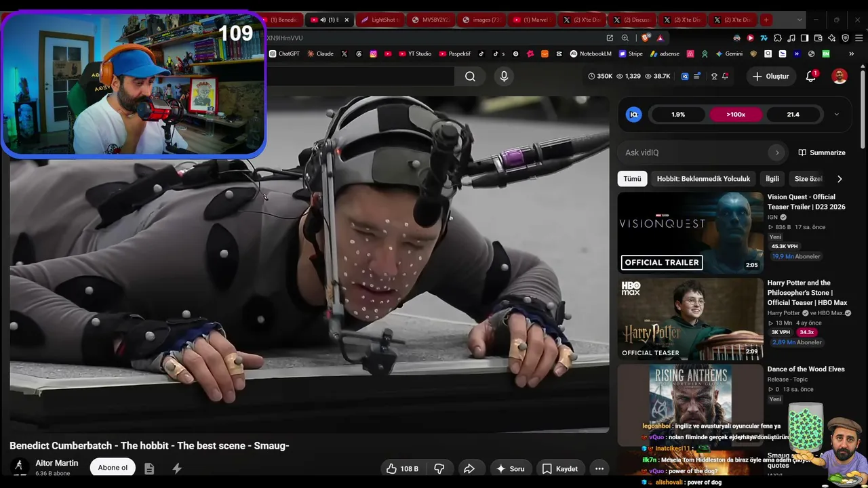Show hidden bookmarks with the double chevron
This screenshot has height=488, width=868.
tap(852, 54)
